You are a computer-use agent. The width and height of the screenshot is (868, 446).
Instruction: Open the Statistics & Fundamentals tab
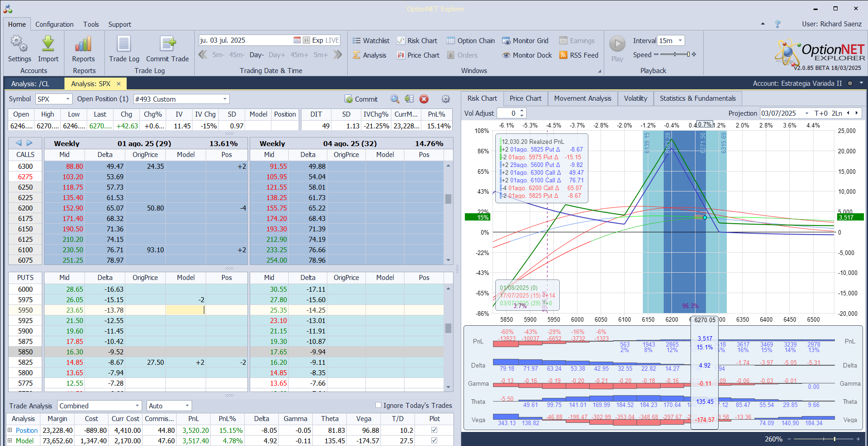point(697,98)
